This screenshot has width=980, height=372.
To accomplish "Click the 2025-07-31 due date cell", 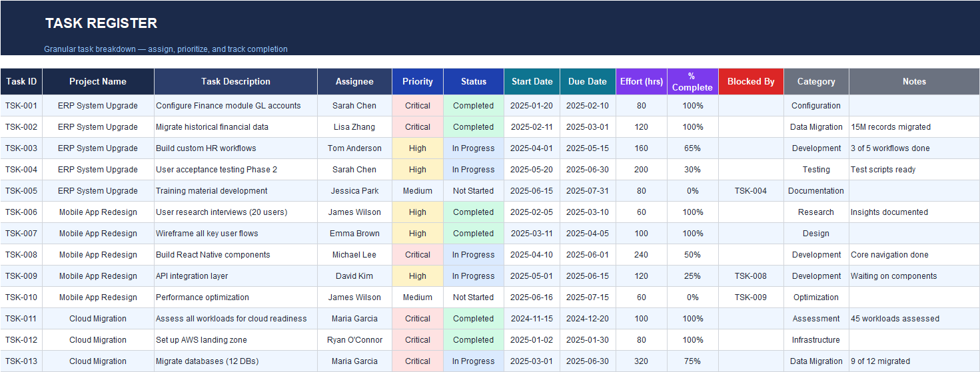I will click(x=588, y=190).
